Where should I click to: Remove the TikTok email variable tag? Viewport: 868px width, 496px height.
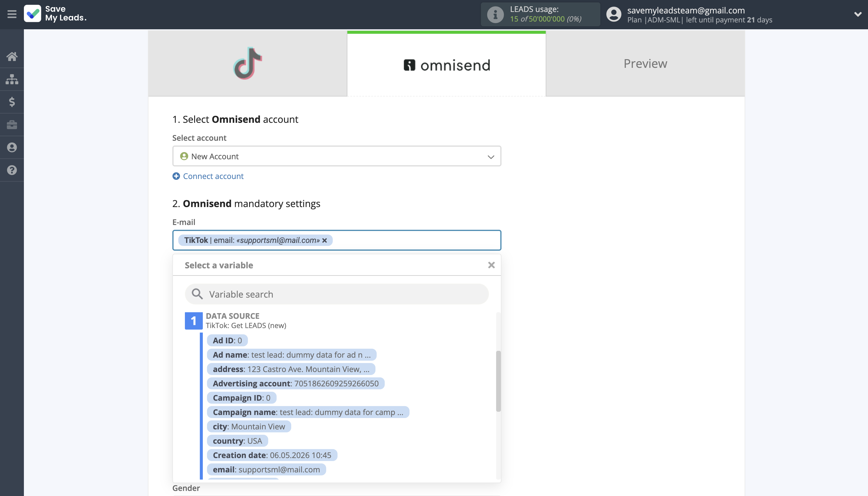[325, 241]
